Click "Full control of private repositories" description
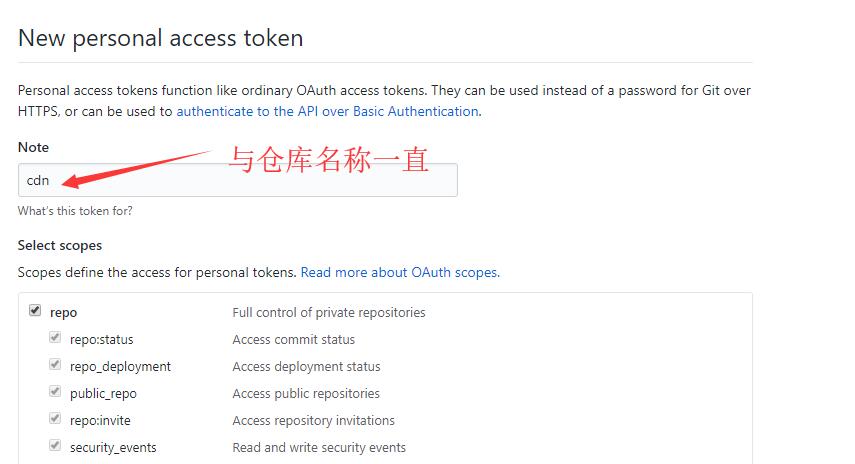Image resolution: width=855 pixels, height=464 pixels. [329, 312]
